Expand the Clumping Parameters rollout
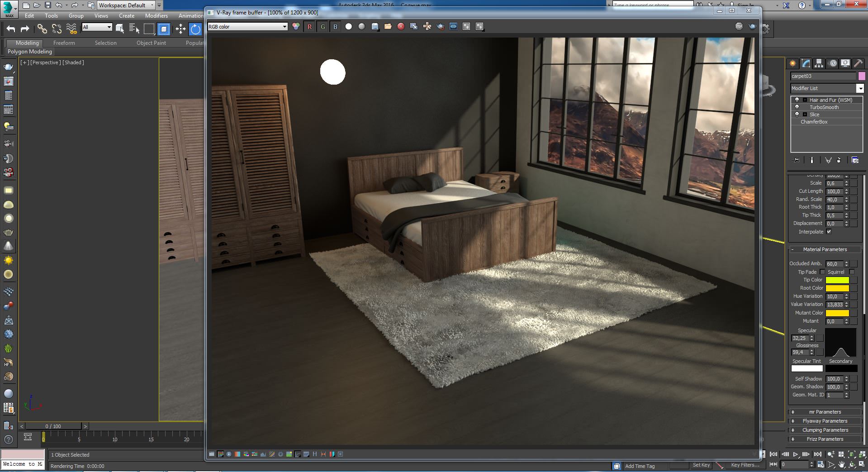The height and width of the screenshot is (472, 868). (825, 430)
